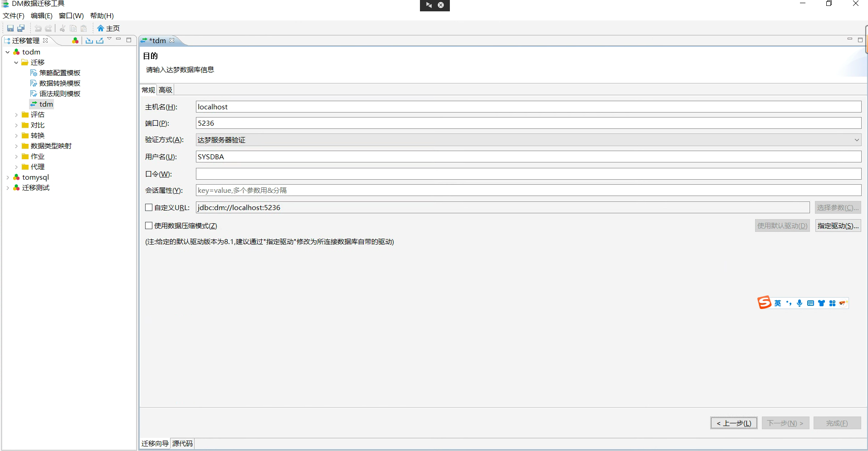
Task: Click the Save All icon
Action: click(x=21, y=28)
